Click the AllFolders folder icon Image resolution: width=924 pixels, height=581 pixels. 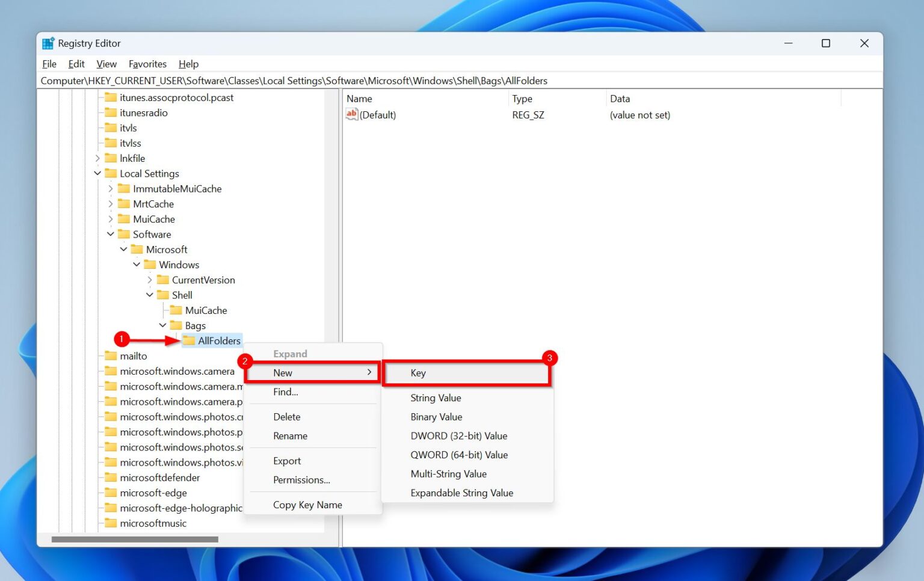pos(189,340)
